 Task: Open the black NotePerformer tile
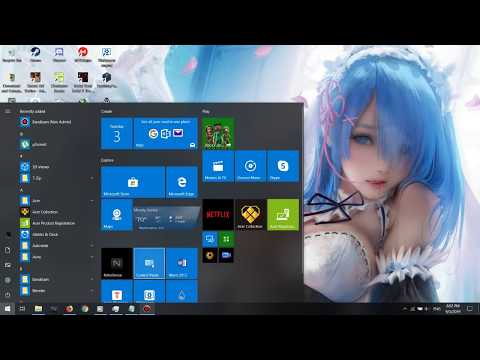pyautogui.click(x=117, y=263)
